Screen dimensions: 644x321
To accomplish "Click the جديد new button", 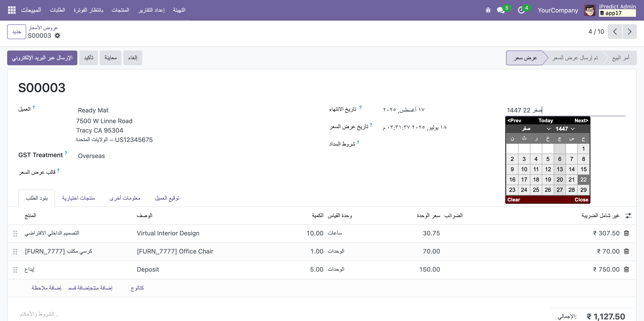I will 17,32.
